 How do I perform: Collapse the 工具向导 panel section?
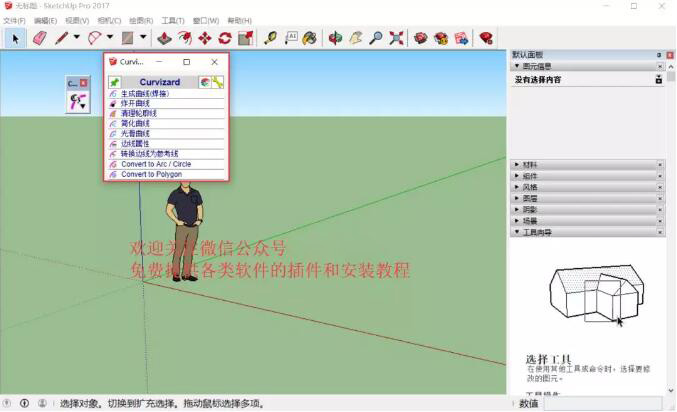(x=517, y=232)
